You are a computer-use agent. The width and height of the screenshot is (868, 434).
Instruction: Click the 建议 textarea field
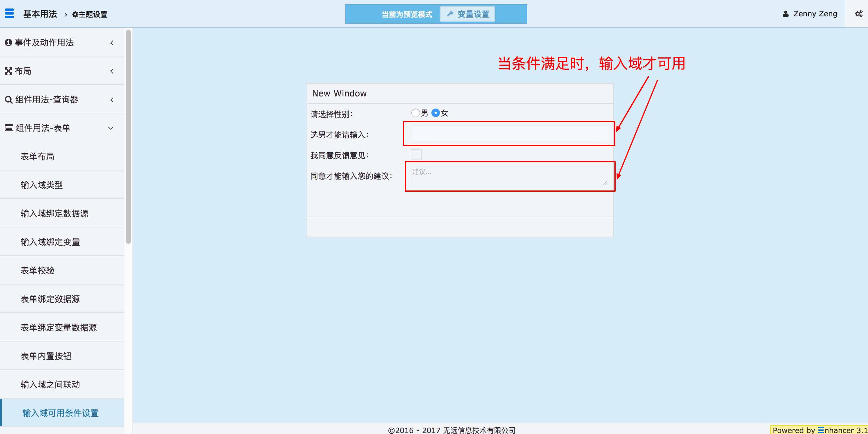tap(509, 176)
